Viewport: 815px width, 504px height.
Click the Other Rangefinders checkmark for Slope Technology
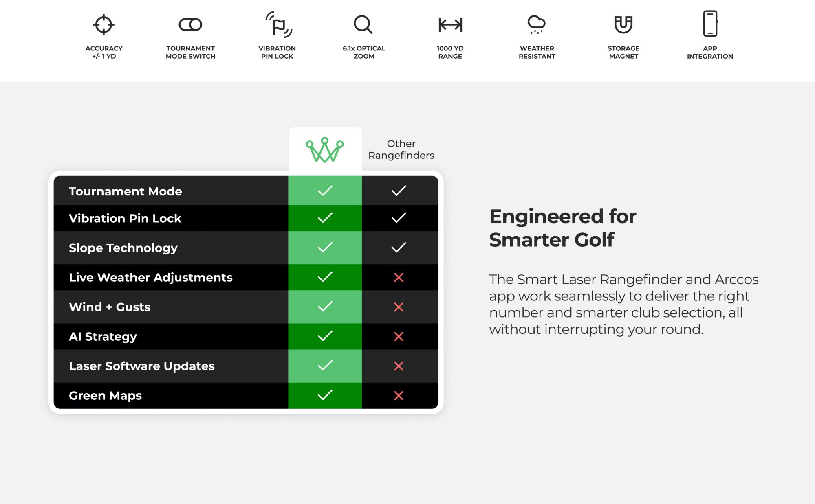pyautogui.click(x=399, y=247)
